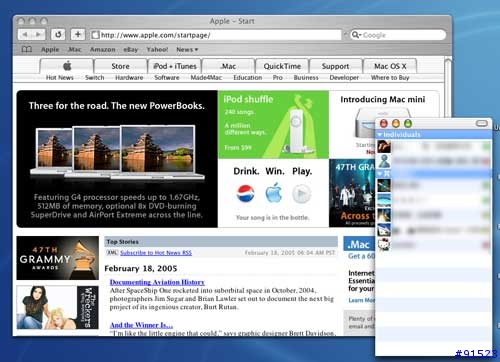Click the orange XML RSS badge
Image resolution: width=500 pixels, height=362 pixels.
112,252
